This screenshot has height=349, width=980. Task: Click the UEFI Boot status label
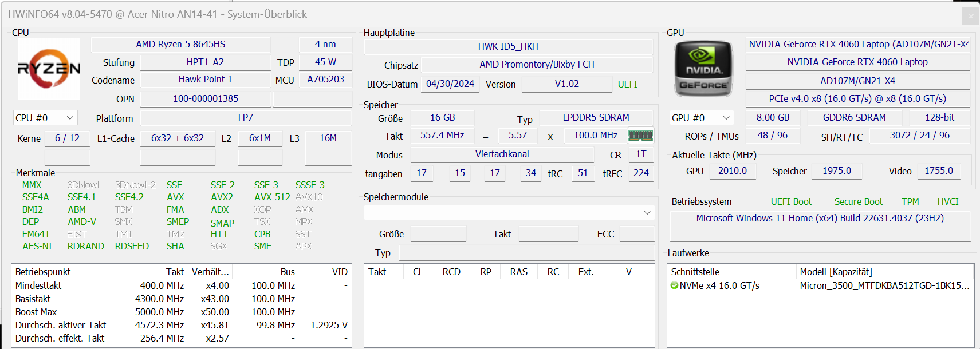[790, 201]
